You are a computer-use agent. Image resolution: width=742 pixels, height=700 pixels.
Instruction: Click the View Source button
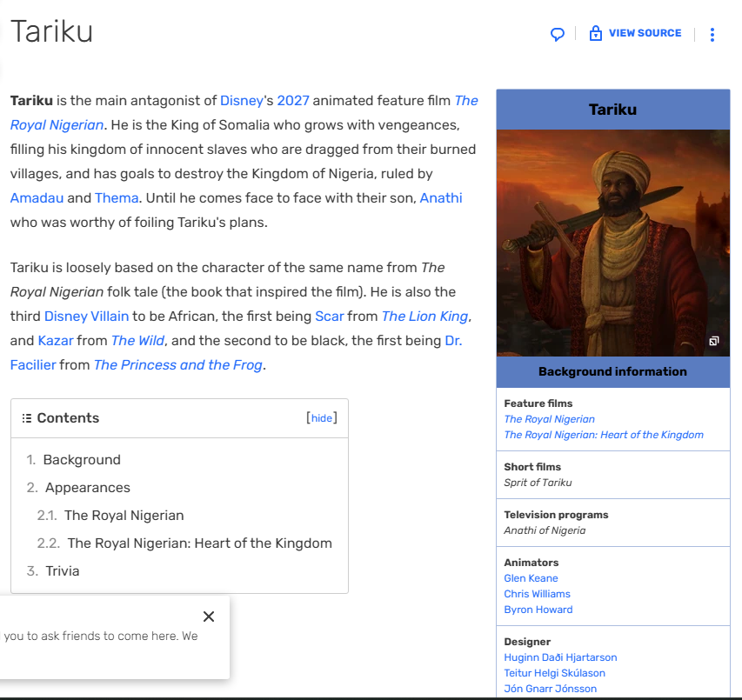pyautogui.click(x=645, y=33)
